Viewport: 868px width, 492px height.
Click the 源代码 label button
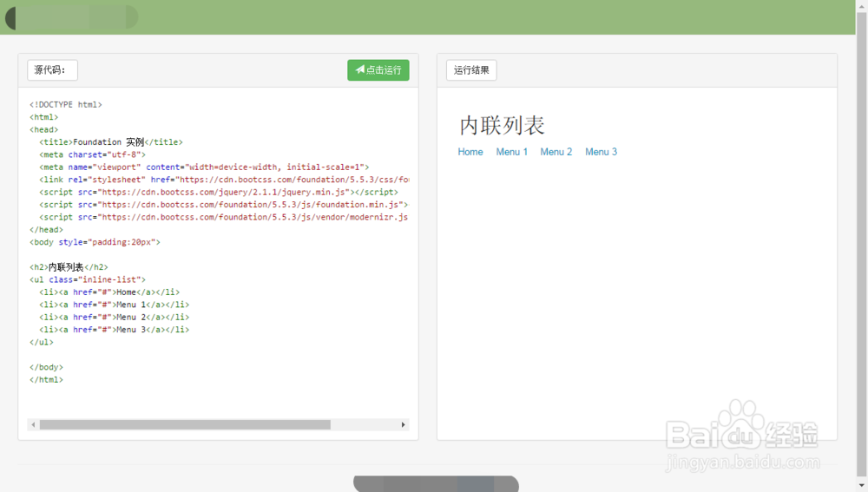pos(53,70)
